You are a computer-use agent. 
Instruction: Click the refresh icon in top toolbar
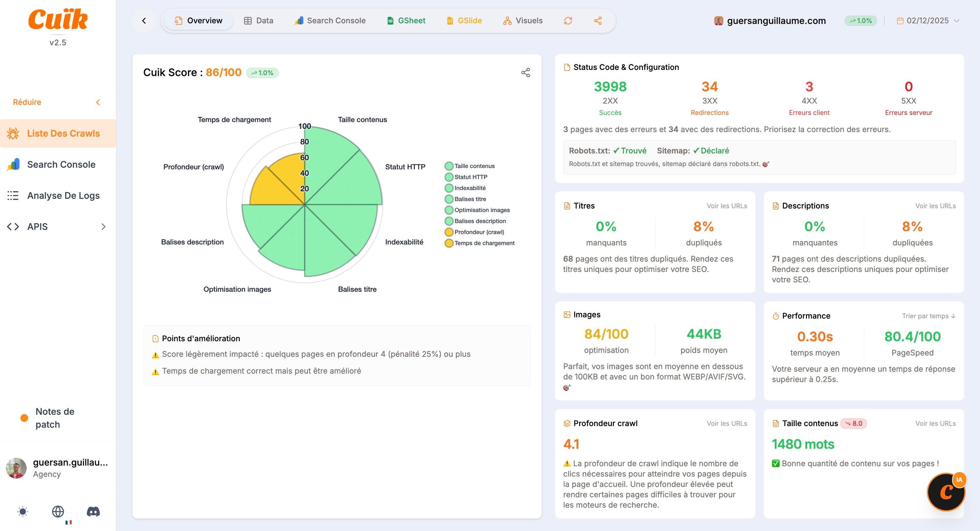point(567,20)
